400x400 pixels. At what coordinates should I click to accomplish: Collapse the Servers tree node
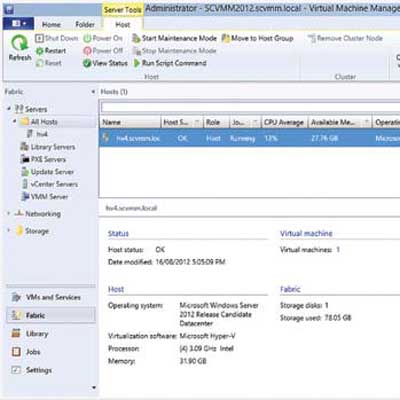[x=9, y=109]
